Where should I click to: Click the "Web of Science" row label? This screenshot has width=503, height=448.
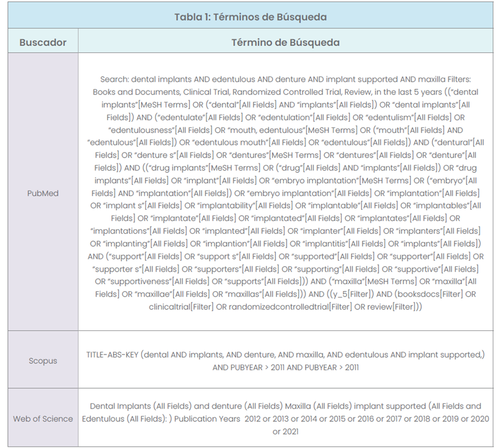[x=43, y=418]
